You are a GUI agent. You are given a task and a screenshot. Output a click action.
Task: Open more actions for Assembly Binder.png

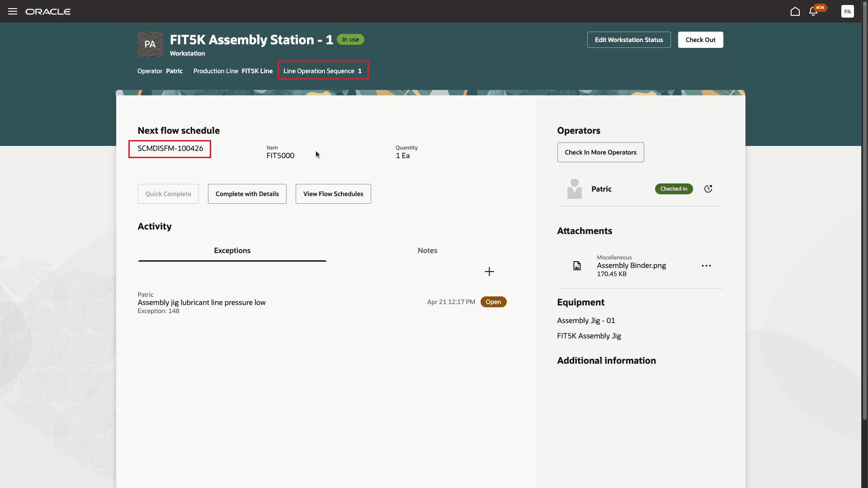coord(706,266)
